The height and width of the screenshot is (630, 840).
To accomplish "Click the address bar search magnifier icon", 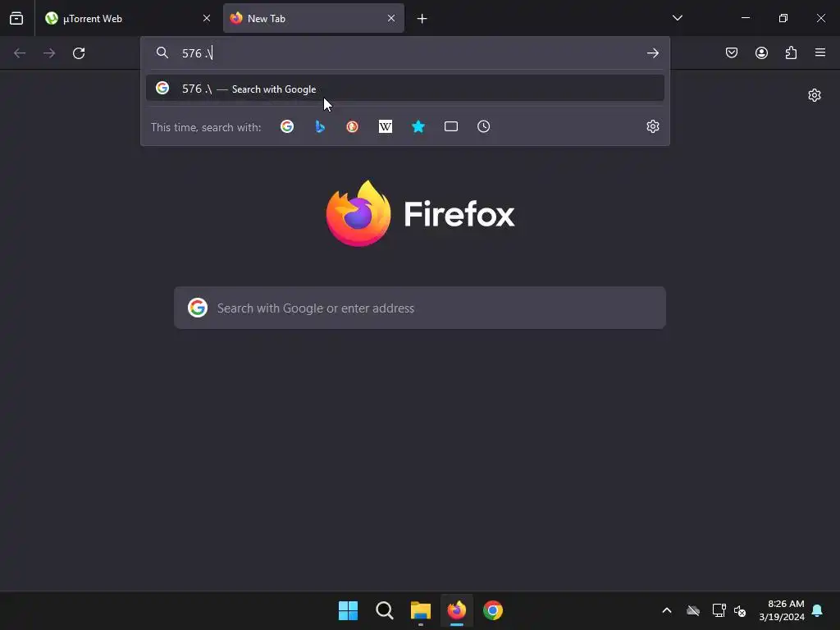I will 162,52.
